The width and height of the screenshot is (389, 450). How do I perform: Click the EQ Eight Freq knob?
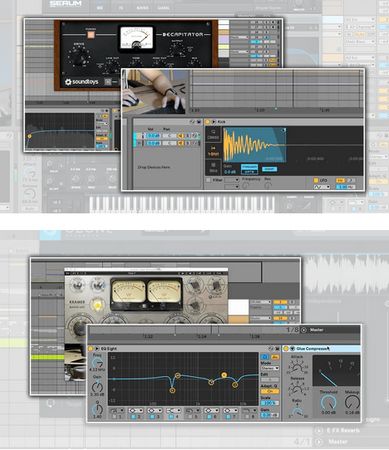click(x=98, y=363)
